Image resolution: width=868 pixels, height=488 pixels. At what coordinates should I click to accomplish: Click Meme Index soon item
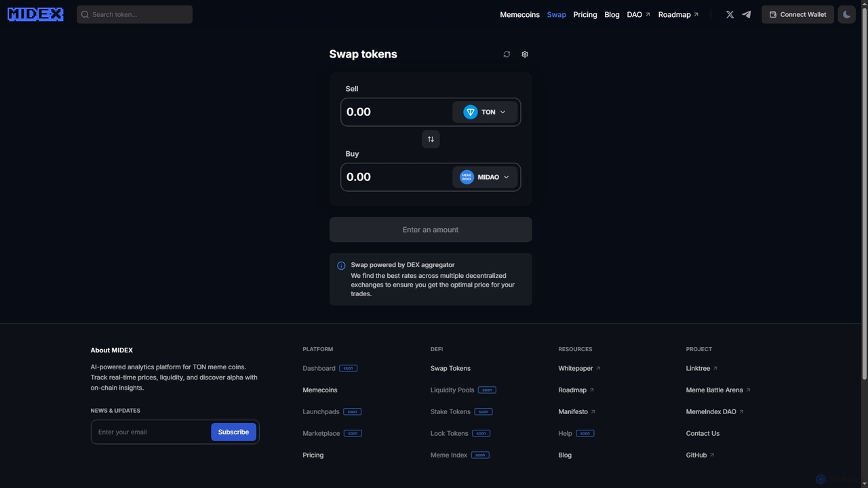pyautogui.click(x=460, y=455)
